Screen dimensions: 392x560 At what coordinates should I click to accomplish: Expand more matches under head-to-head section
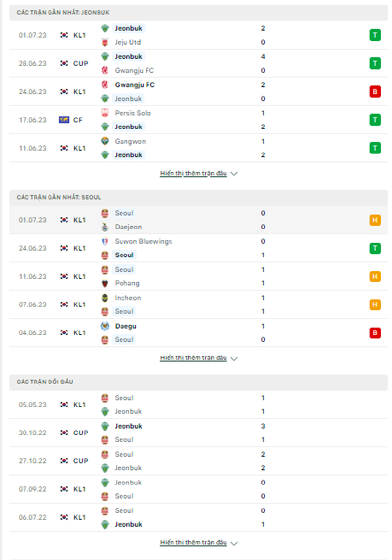[x=198, y=542]
